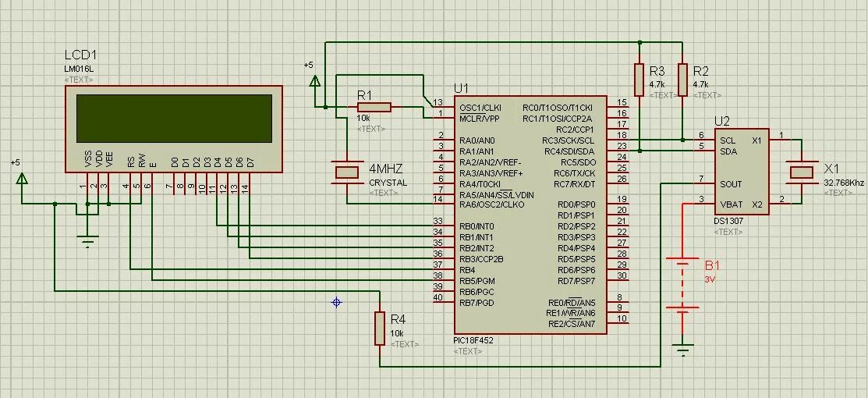The height and width of the screenshot is (398, 868).
Task: Click the <TEXT> placeholder under LM016L
Action: pyautogui.click(x=79, y=80)
